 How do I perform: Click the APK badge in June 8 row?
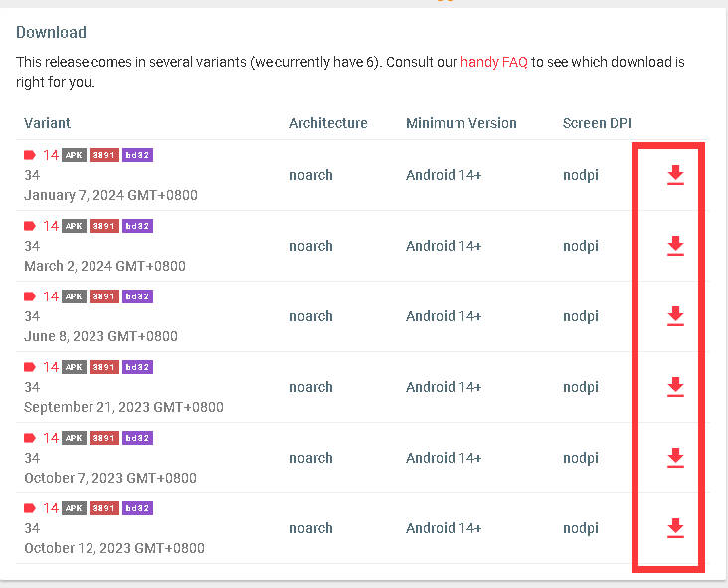pyautogui.click(x=74, y=296)
